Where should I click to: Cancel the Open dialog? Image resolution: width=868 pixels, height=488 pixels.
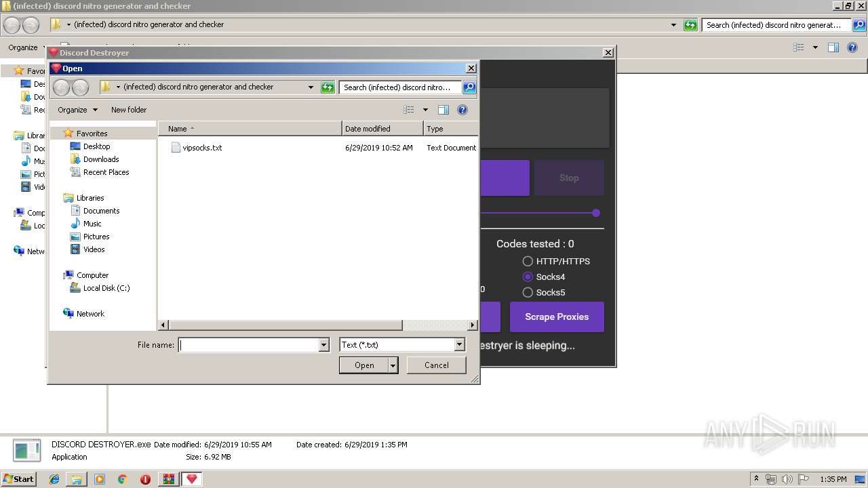[437, 365]
